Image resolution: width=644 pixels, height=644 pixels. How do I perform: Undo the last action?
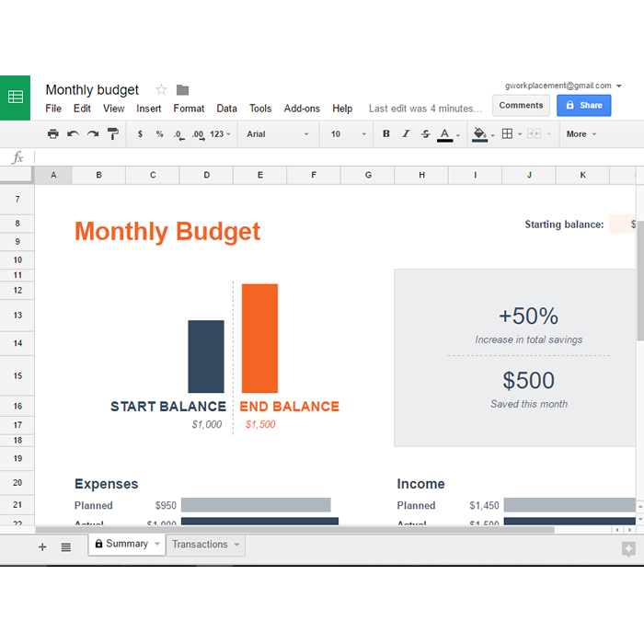(73, 134)
